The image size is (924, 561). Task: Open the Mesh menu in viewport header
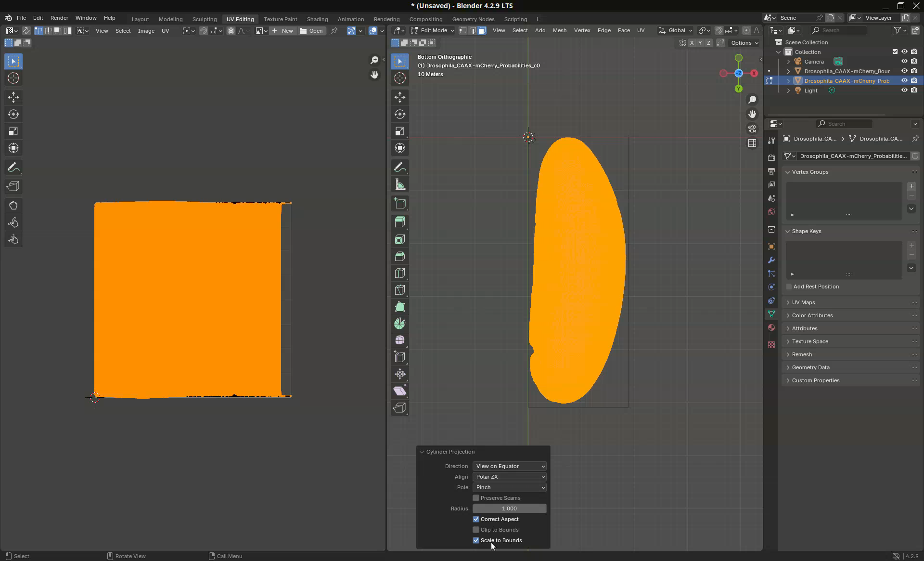(559, 30)
